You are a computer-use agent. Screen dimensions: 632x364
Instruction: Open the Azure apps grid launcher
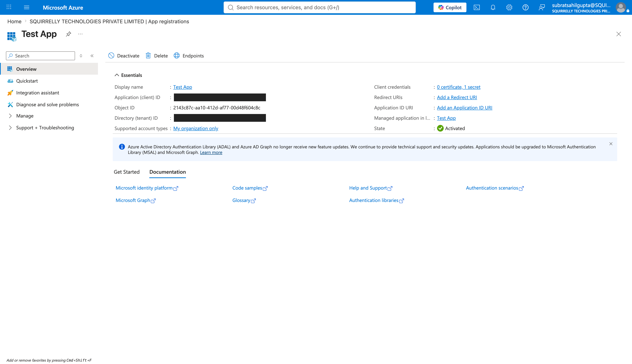pos(9,7)
